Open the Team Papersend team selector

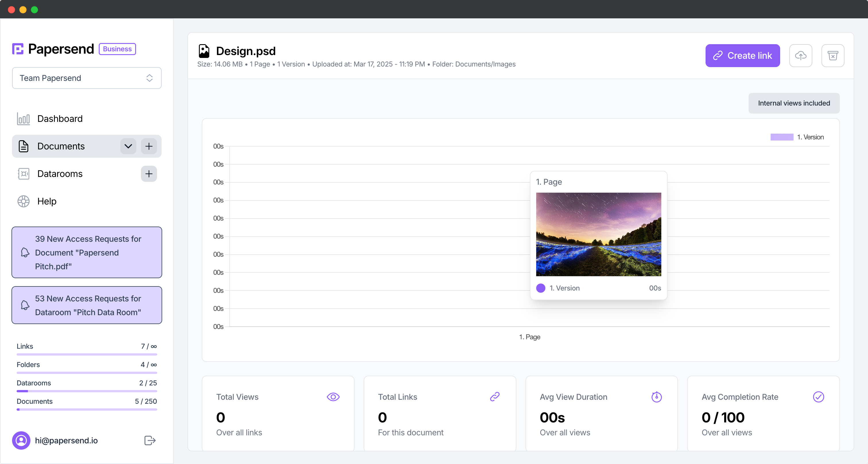[87, 78]
